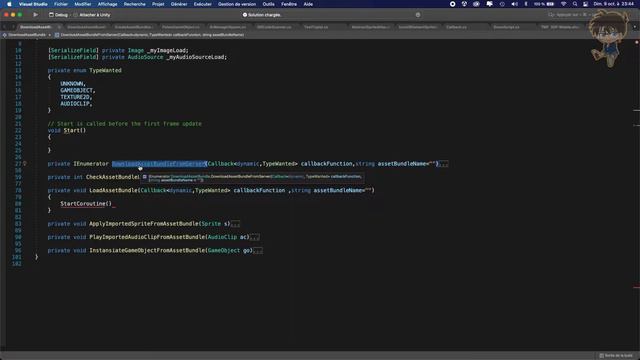Open the Control Center icon
Image resolution: width=640 pixels, height=360 pixels.
click(x=585, y=4)
